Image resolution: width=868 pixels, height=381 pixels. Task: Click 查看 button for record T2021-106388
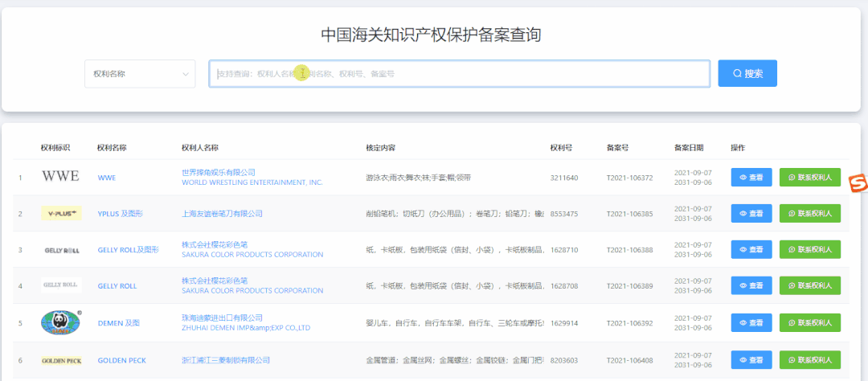[x=751, y=250]
